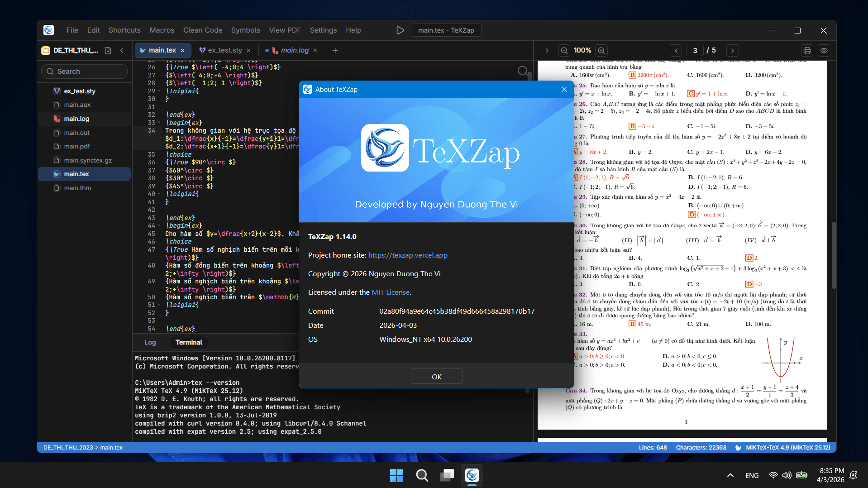Image resolution: width=868 pixels, height=488 pixels.
Task: Collapse sidebar with left chevron icon
Action: [122, 51]
